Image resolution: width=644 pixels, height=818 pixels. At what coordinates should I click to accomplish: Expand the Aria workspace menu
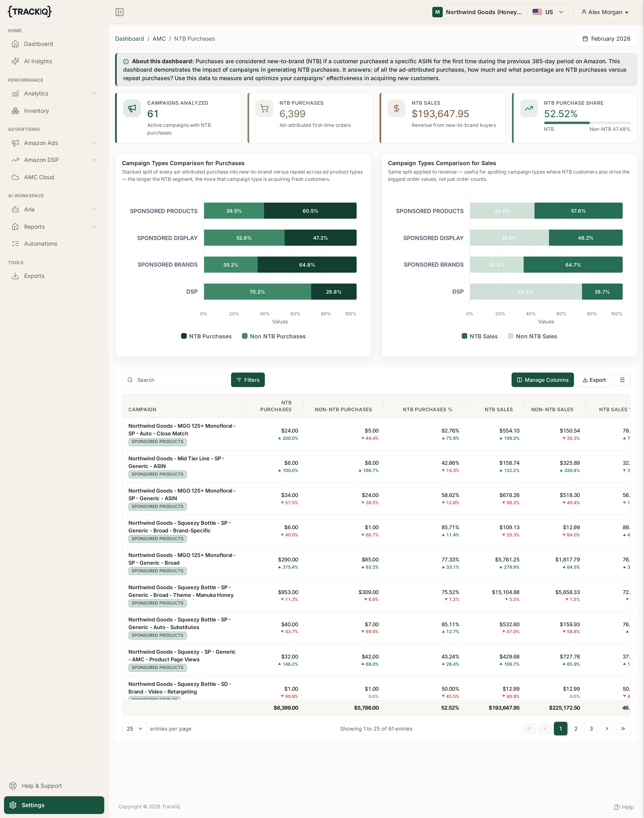(54, 209)
